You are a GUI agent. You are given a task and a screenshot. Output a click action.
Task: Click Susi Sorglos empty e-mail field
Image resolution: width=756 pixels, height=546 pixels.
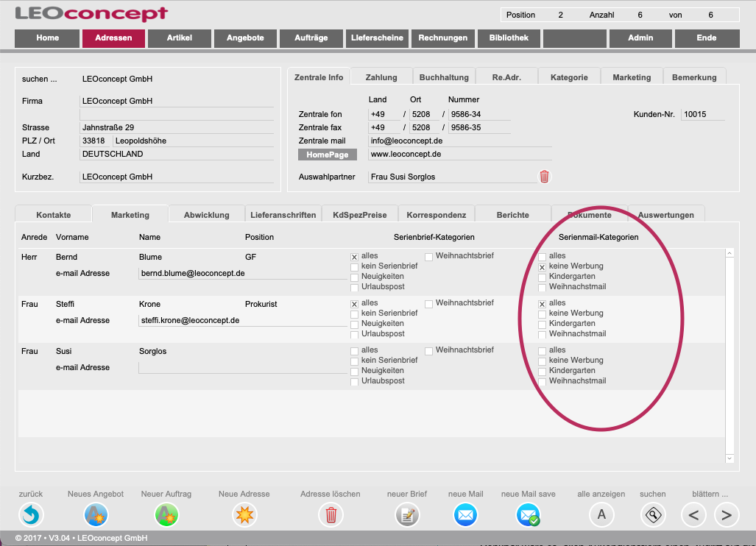tap(242, 368)
